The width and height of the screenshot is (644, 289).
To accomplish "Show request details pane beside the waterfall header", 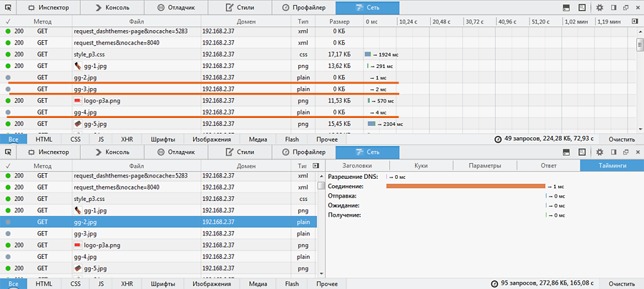I will coord(635,21).
